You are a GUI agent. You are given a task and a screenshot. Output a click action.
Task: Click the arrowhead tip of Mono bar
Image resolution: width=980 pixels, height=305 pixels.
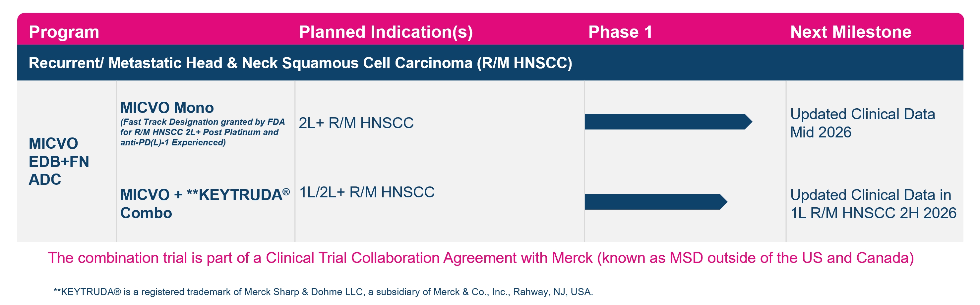coord(748,122)
